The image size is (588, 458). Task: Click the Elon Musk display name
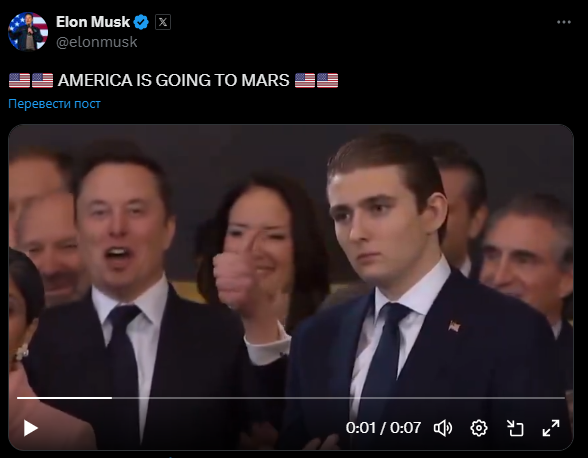93,22
